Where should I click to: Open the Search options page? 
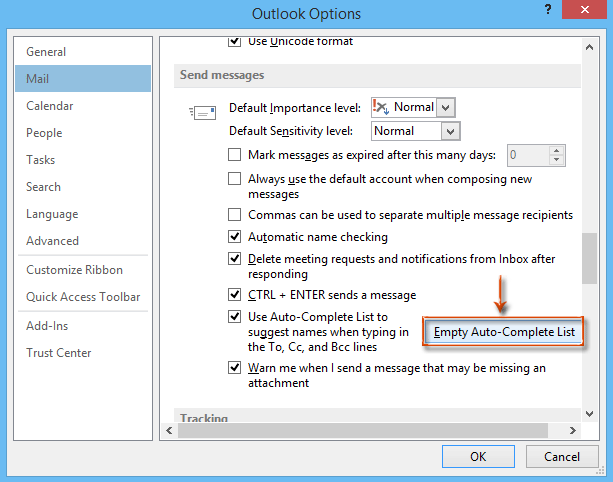pyautogui.click(x=83, y=186)
